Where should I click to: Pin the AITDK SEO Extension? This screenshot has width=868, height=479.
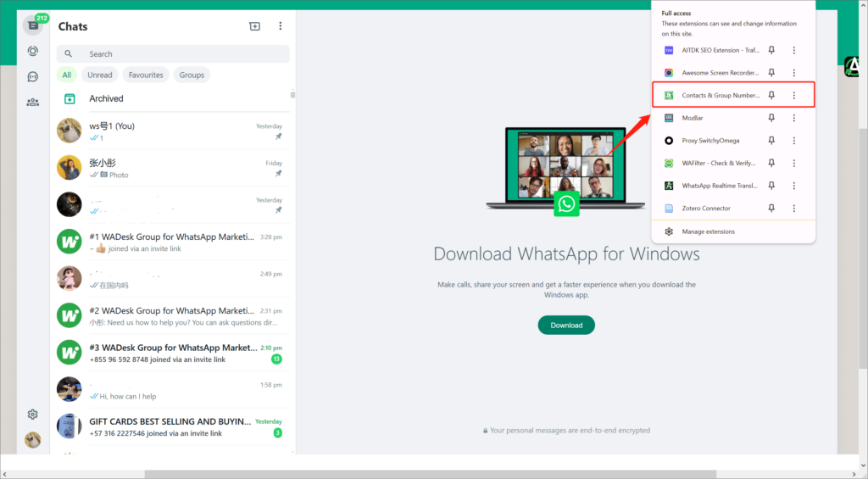(771, 50)
